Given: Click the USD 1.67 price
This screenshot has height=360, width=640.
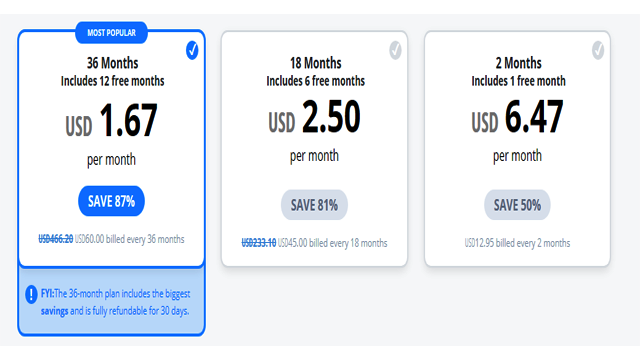Looking at the screenshot, I should (x=111, y=121).
